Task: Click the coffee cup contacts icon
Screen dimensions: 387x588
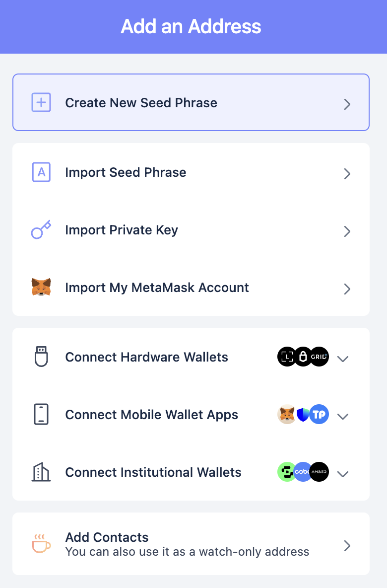Action: tap(41, 543)
